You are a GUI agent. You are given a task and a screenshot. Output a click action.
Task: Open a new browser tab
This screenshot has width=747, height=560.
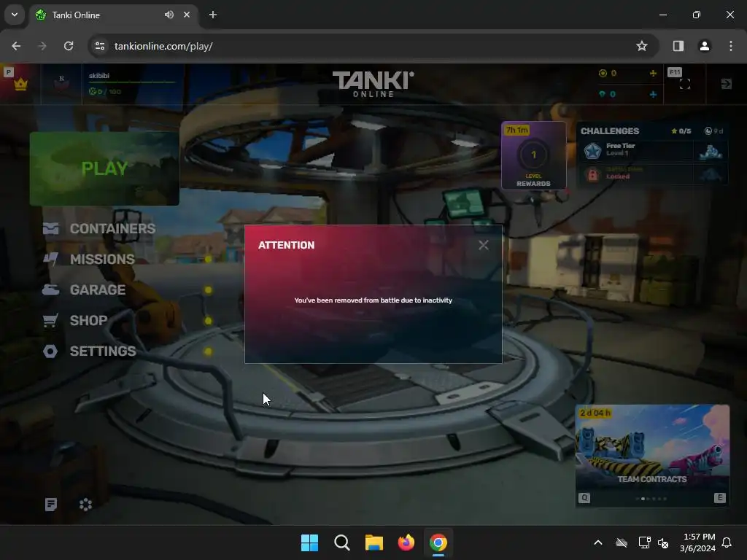pos(213,15)
